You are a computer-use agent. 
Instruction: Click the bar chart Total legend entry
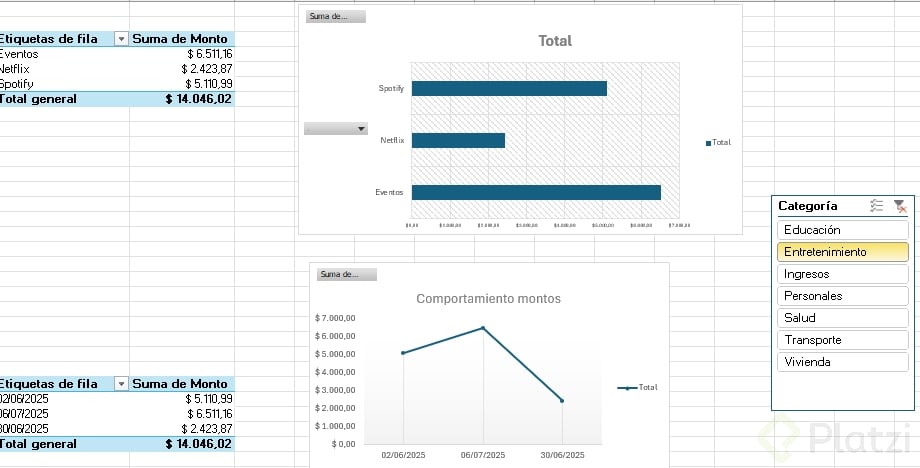[x=718, y=143]
